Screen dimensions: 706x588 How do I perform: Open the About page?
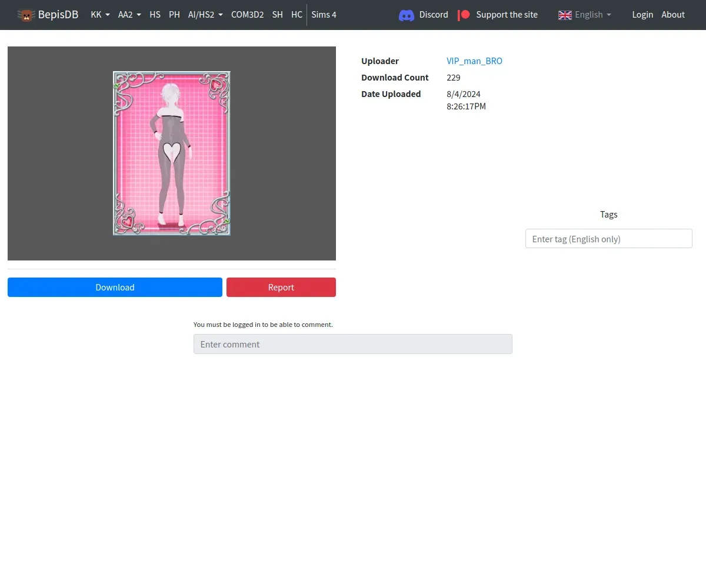pos(673,15)
